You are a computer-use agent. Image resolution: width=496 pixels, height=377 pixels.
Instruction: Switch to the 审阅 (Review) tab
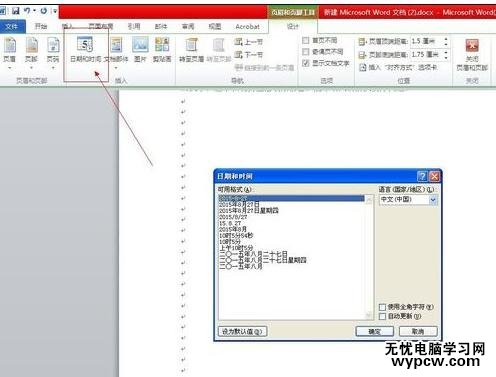188,26
